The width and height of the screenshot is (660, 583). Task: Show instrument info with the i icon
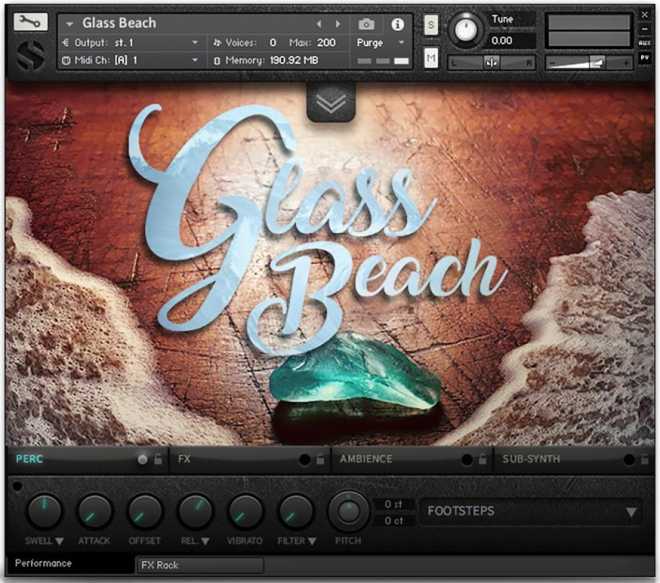[x=397, y=24]
